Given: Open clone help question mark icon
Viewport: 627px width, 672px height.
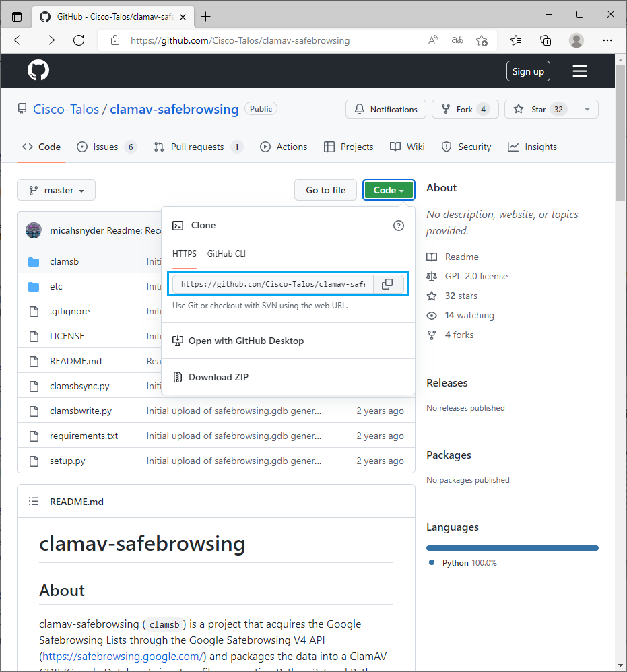Looking at the screenshot, I should (x=399, y=226).
